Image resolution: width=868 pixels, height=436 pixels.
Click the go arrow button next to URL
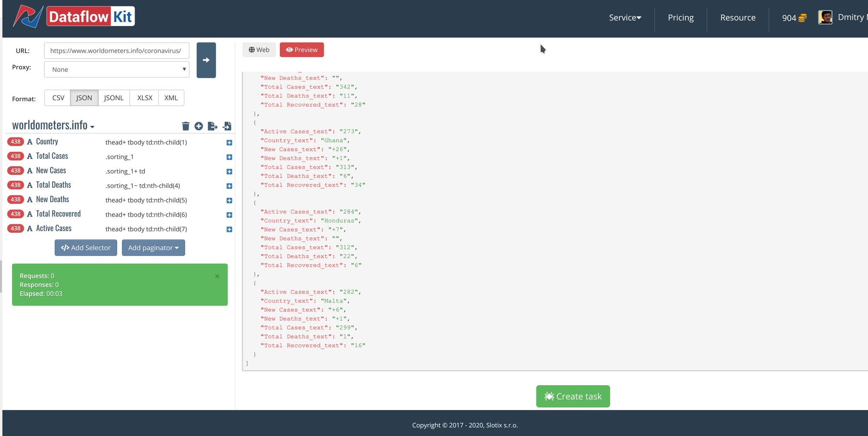coord(206,60)
